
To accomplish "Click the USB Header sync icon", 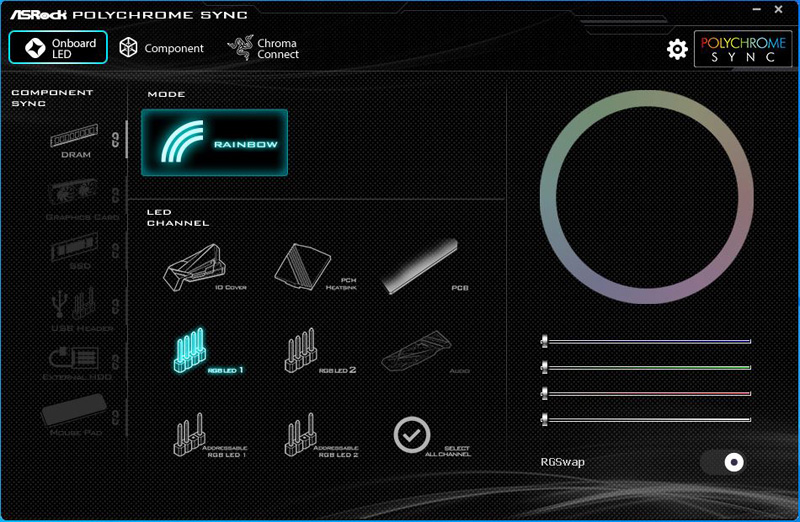I will pos(78,309).
